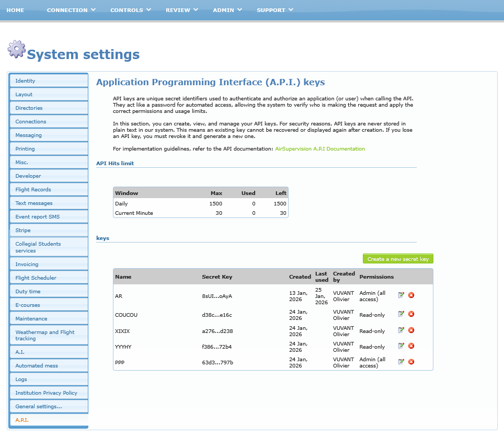This screenshot has height=437, width=504.
Task: Switch to the Flight Scheduler settings tab
Action: coord(36,278)
